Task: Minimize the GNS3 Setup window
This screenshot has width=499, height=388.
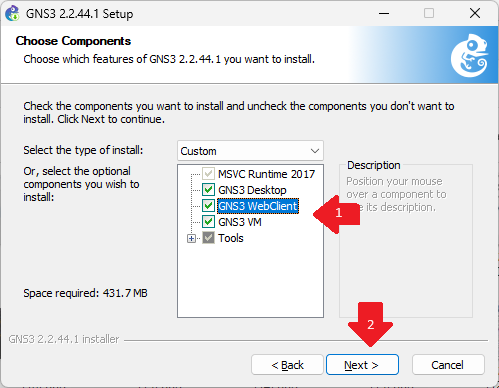Action: coord(384,13)
